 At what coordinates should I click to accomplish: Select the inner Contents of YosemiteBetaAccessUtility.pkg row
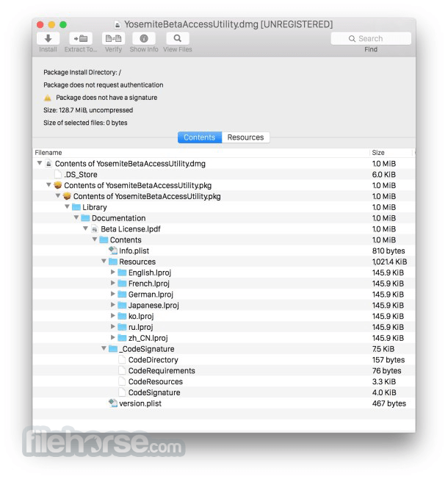click(224, 196)
